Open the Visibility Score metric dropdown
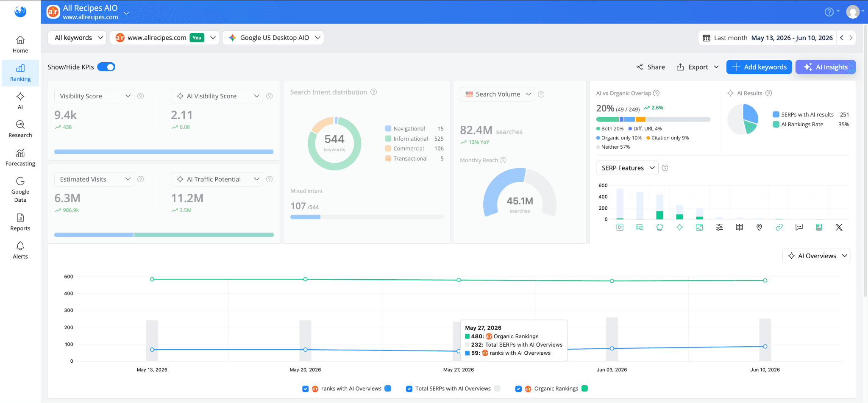This screenshot has height=403, width=868. (95, 96)
